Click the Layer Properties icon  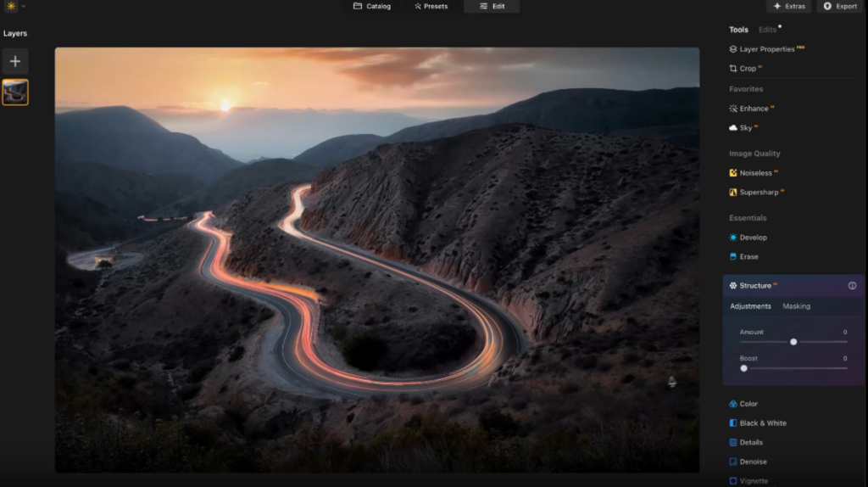pos(733,49)
